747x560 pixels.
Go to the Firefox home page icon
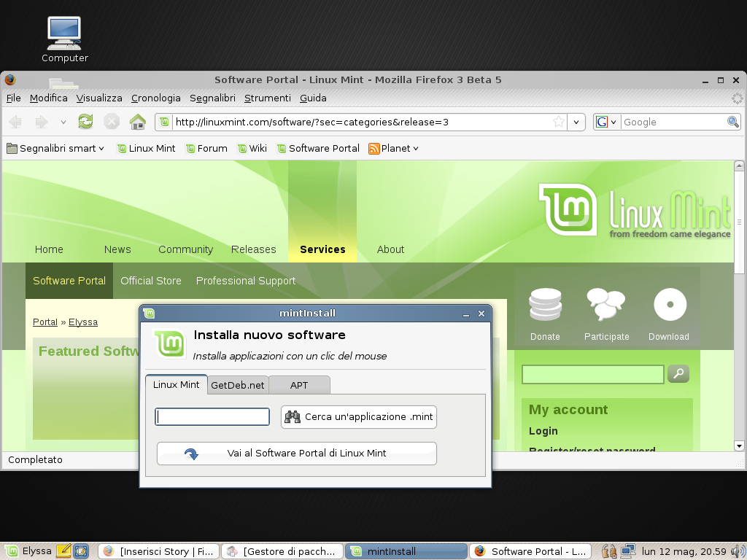(x=138, y=122)
